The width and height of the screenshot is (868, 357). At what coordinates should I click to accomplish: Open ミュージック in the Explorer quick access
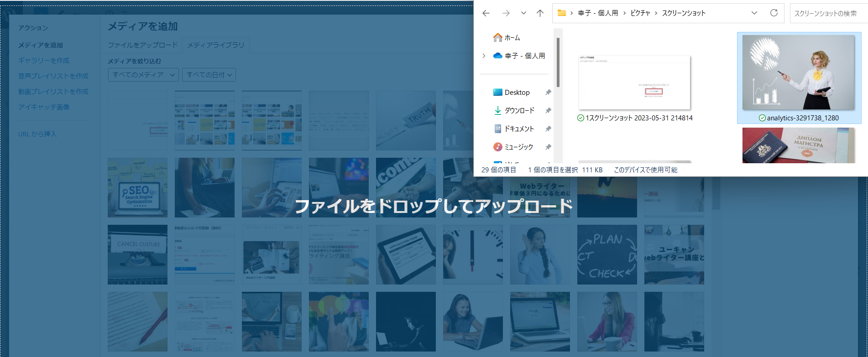click(513, 147)
